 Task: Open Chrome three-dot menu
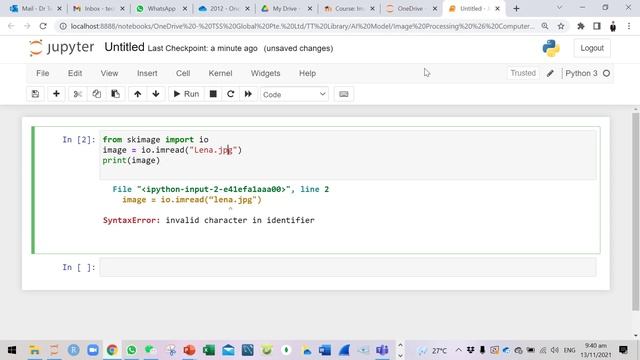coord(629,26)
